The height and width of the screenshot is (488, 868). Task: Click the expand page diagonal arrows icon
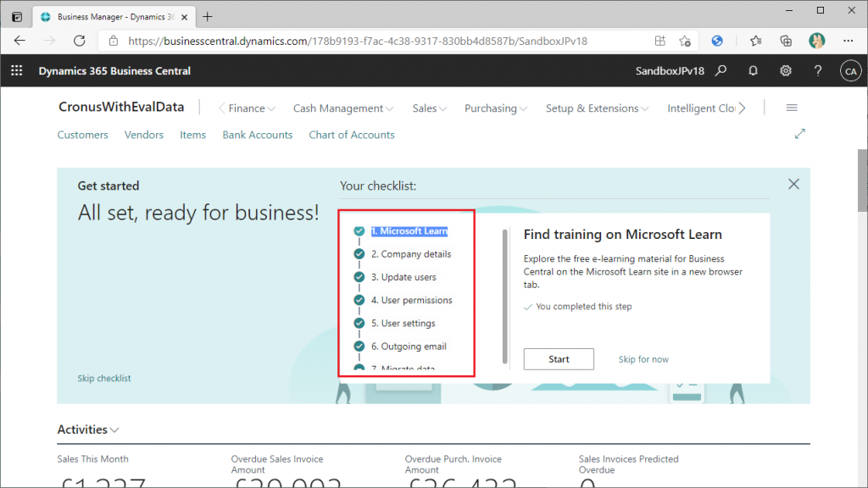(x=800, y=134)
